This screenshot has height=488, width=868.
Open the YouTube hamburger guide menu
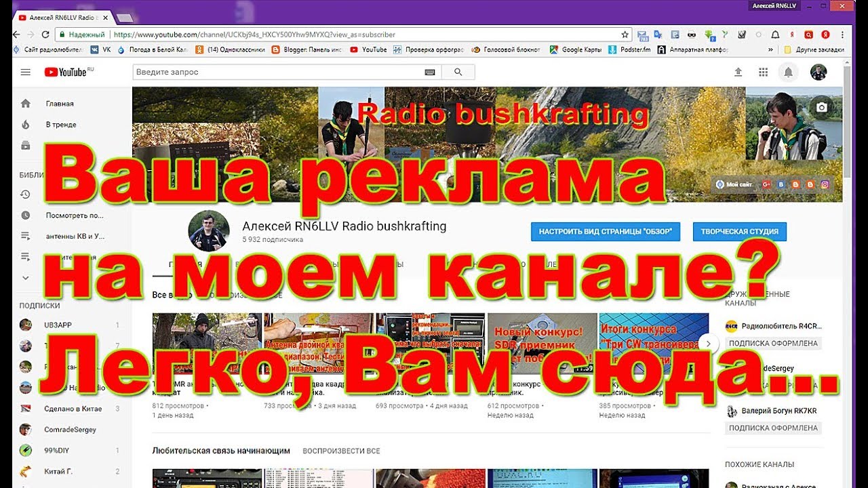(26, 72)
